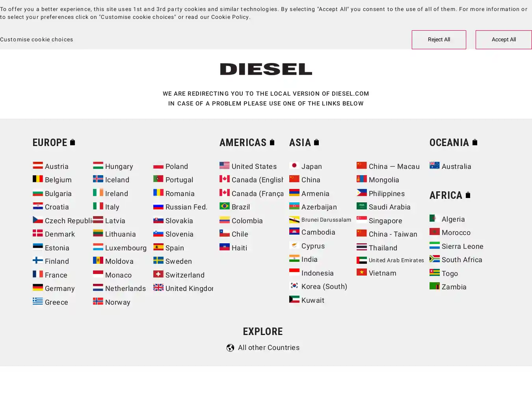Select the Oceania region heading
Image resolution: width=532 pixels, height=398 pixels.
click(449, 143)
